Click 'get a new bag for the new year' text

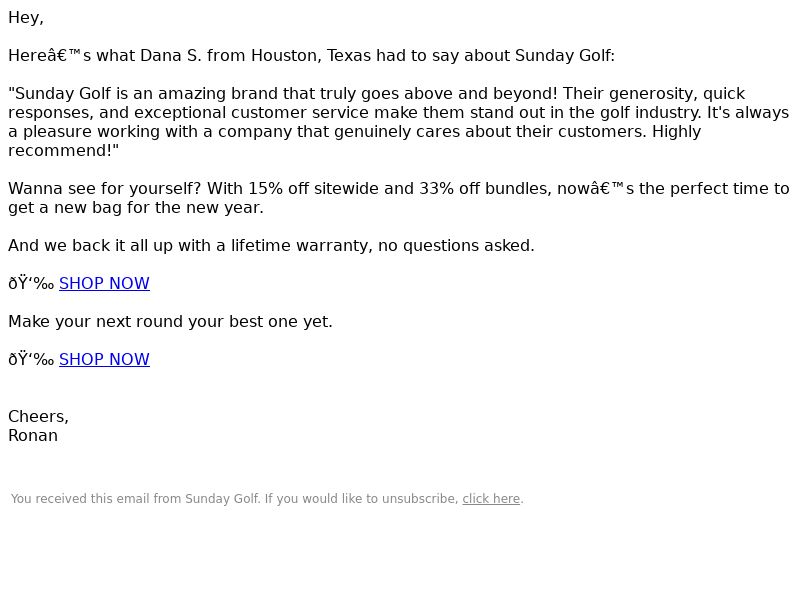point(134,208)
